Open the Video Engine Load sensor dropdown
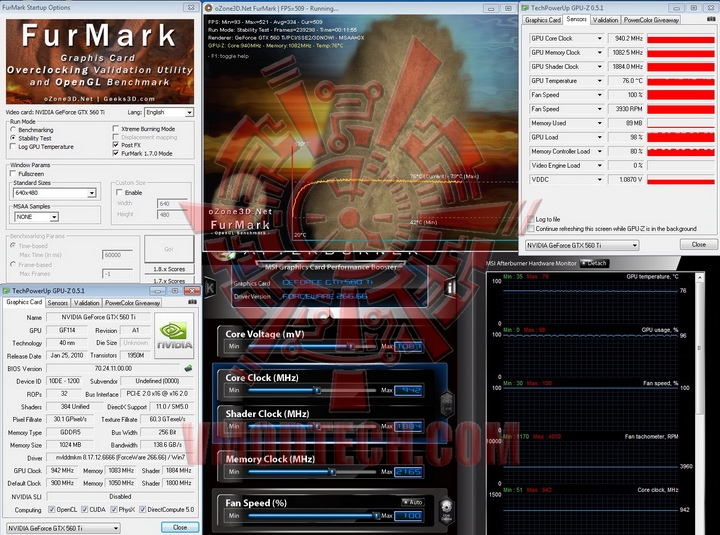Viewport: 720px width, 535px height. coord(599,165)
